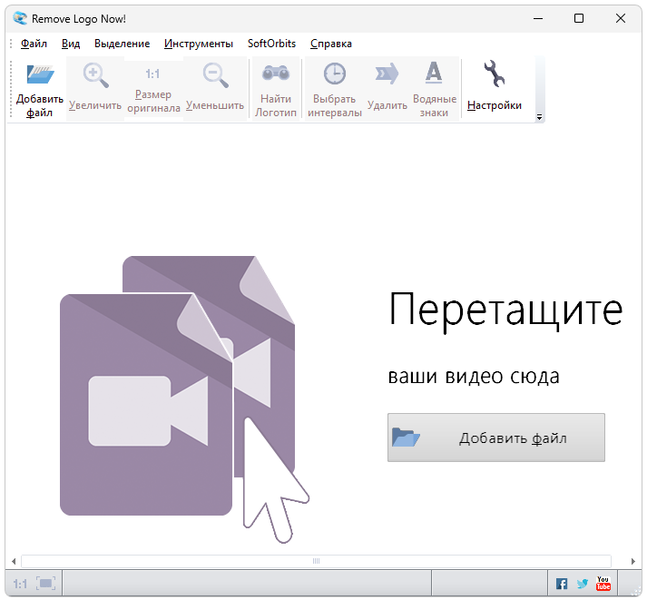
Task: Close the Remove Logo Now! window
Action: click(621, 19)
